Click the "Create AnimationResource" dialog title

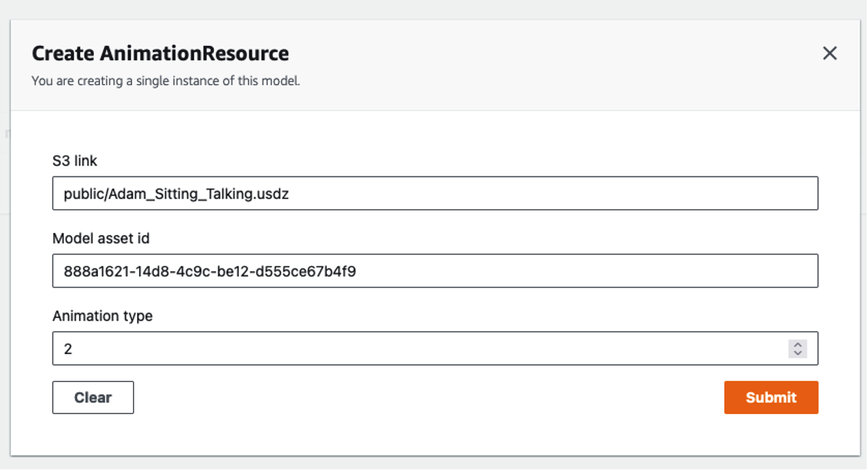coord(160,53)
